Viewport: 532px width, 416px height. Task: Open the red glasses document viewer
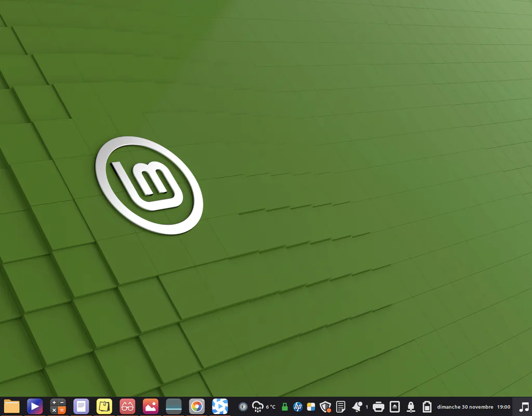127,406
